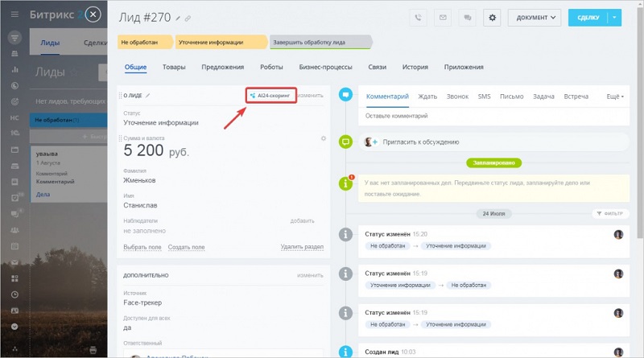Click the email envelope icon in header
644x358 pixels.
pyautogui.click(x=443, y=18)
